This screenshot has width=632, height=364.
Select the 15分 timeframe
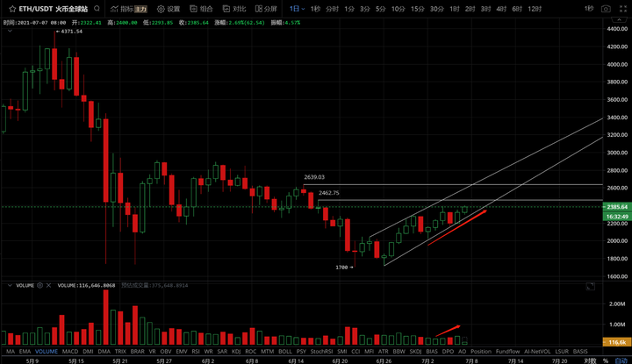click(418, 9)
